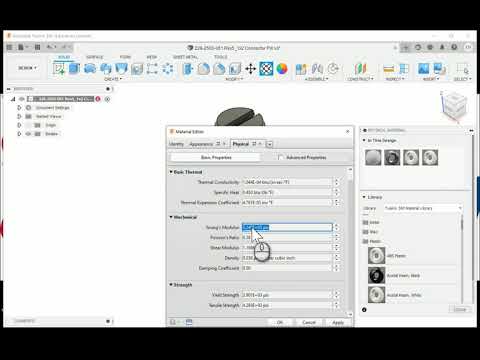
Task: Click the ViewCube in the viewport
Action: pos(455,105)
